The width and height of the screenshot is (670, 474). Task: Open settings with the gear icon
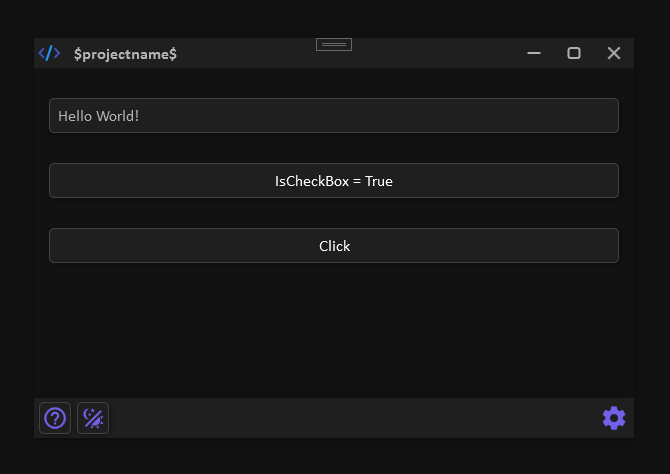click(x=614, y=418)
